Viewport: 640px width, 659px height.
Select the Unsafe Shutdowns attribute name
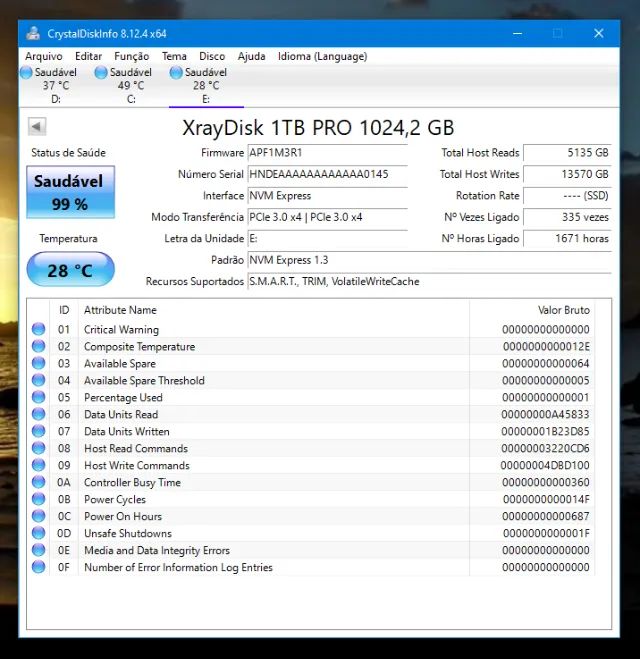click(x=128, y=533)
